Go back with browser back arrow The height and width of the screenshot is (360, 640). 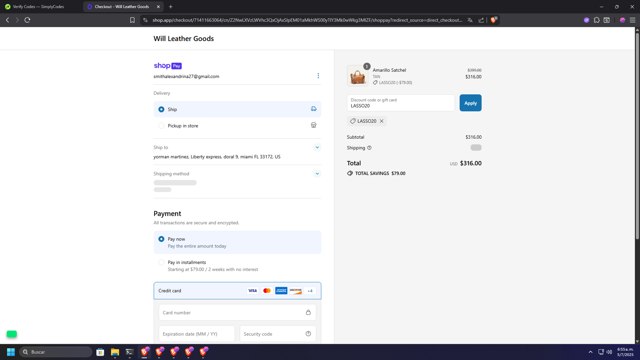(x=7, y=20)
